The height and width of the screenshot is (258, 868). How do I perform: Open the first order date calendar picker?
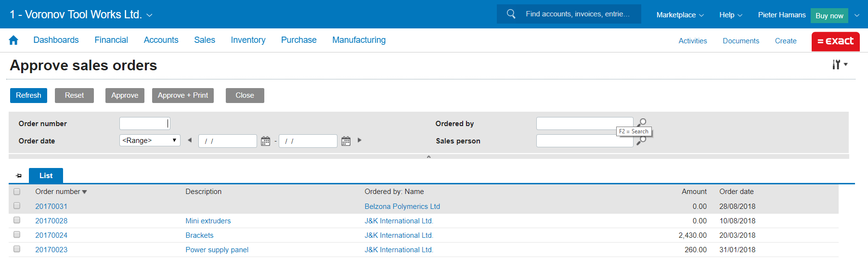[x=265, y=141]
